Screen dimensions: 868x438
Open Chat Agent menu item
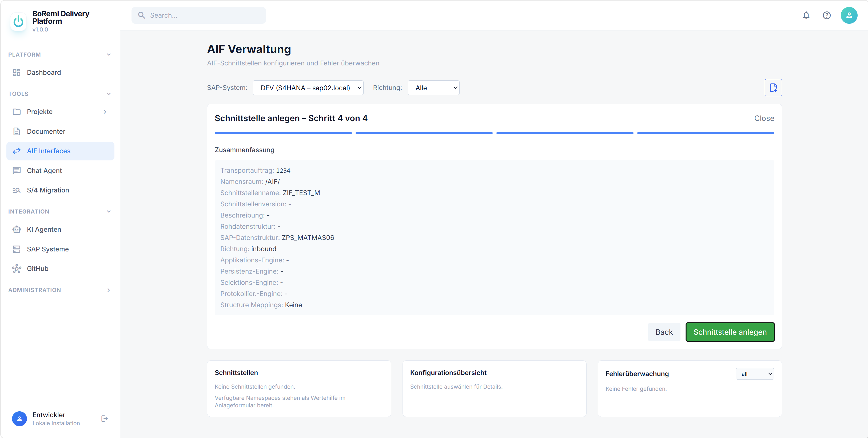coord(60,171)
